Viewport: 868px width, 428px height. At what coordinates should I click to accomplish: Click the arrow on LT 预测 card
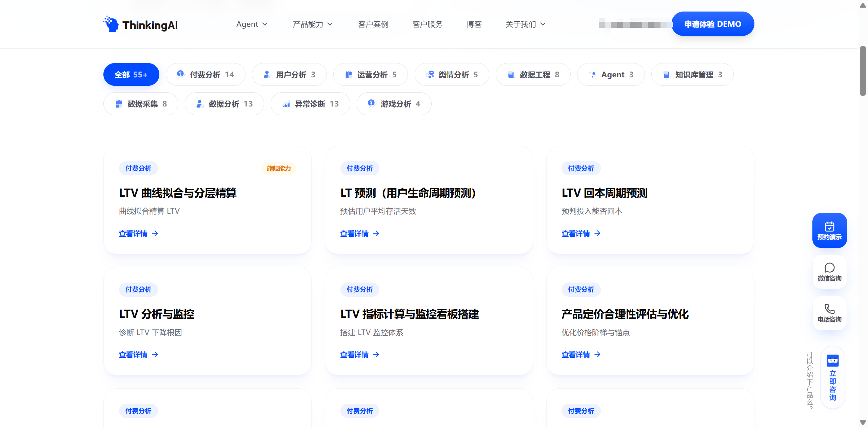click(x=376, y=233)
